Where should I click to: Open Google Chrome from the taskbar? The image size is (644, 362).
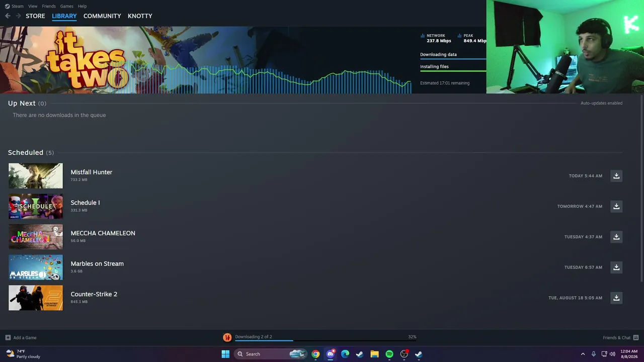pyautogui.click(x=315, y=354)
